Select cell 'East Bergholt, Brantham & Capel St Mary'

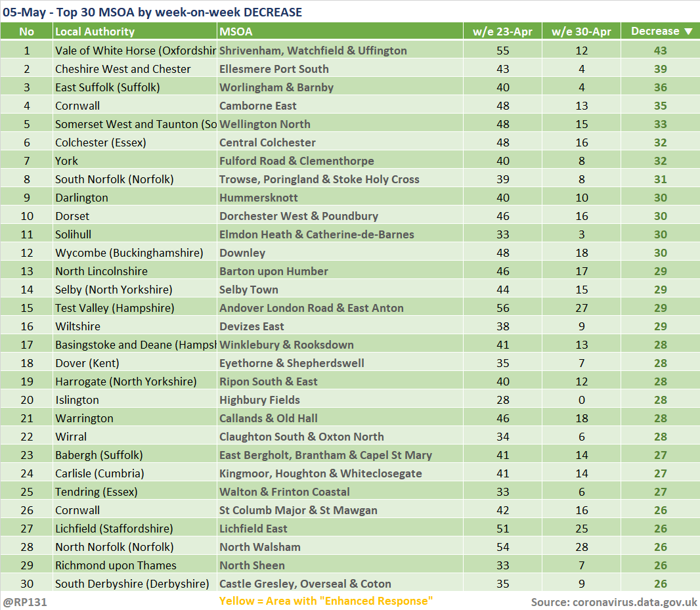pyautogui.click(x=339, y=454)
